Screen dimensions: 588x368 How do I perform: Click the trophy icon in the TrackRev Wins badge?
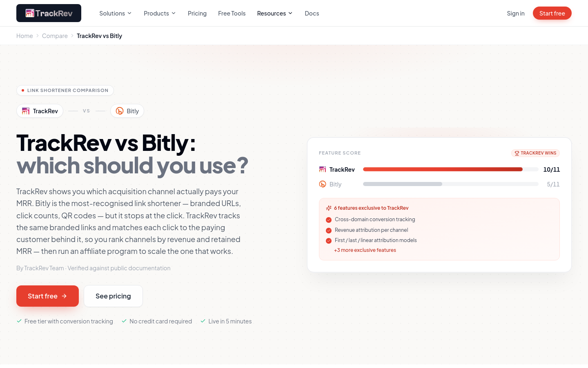pos(517,153)
